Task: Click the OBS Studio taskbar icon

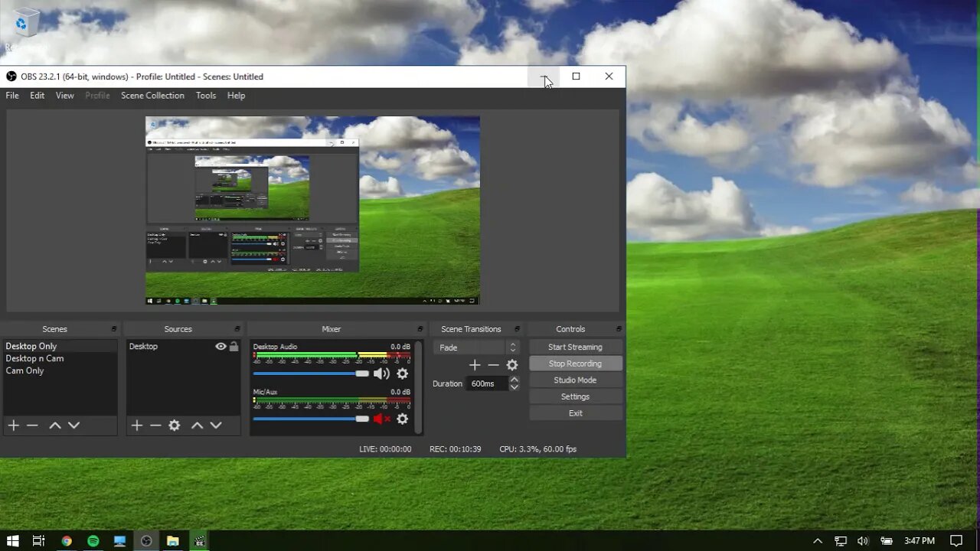Action: pos(146,541)
